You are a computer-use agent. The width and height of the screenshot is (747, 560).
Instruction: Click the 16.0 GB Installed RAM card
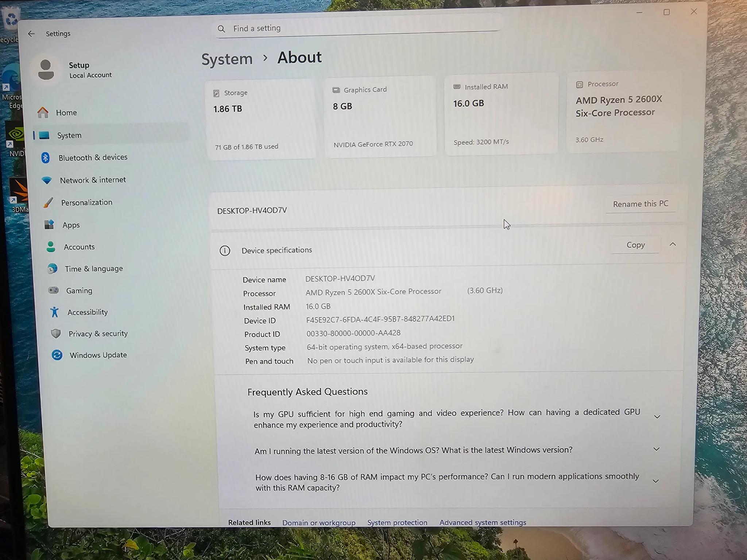coord(501,114)
